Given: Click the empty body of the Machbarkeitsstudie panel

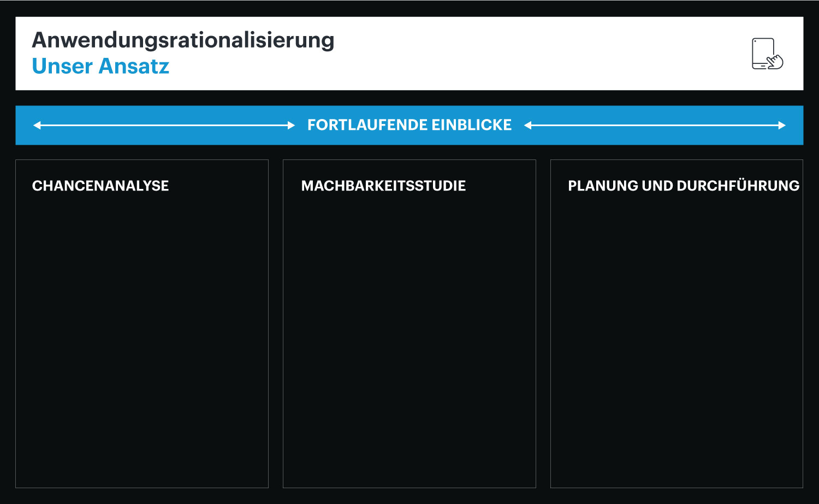Looking at the screenshot, I should [x=410, y=339].
